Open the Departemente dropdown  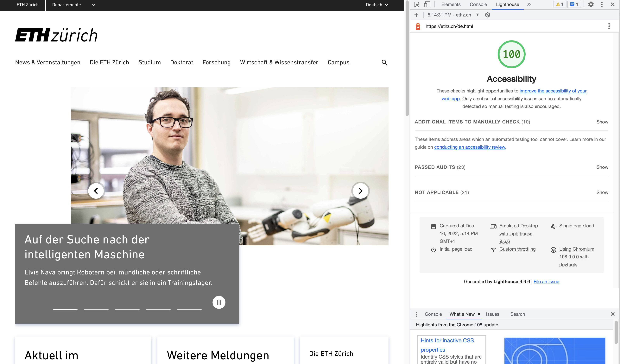tap(73, 5)
